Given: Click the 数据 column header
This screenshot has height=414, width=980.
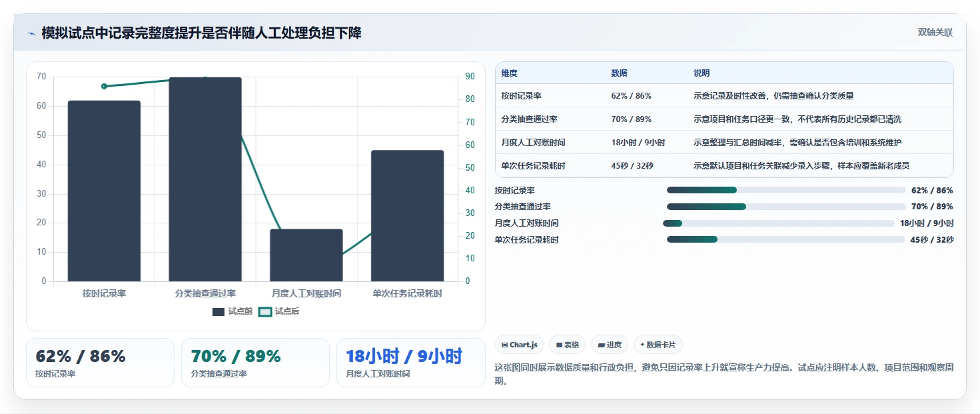Looking at the screenshot, I should coord(619,73).
